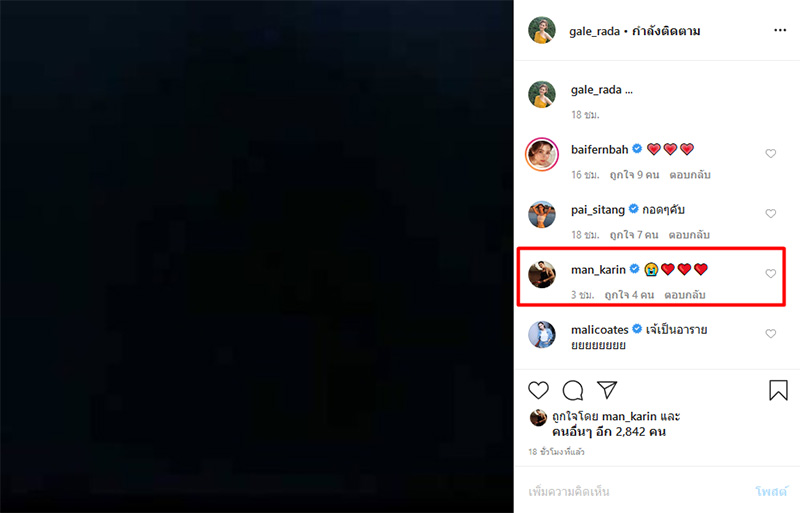
Task: Reply to man_karin's comment via ตอบกลับ
Action: [685, 295]
